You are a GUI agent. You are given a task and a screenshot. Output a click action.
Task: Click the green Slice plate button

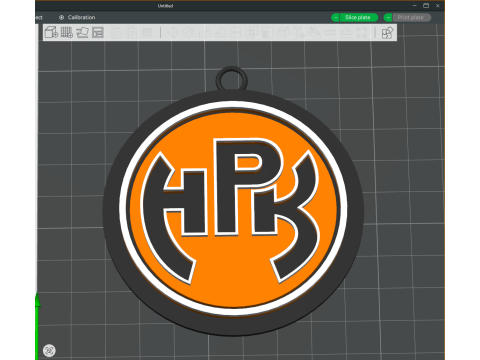(358, 17)
